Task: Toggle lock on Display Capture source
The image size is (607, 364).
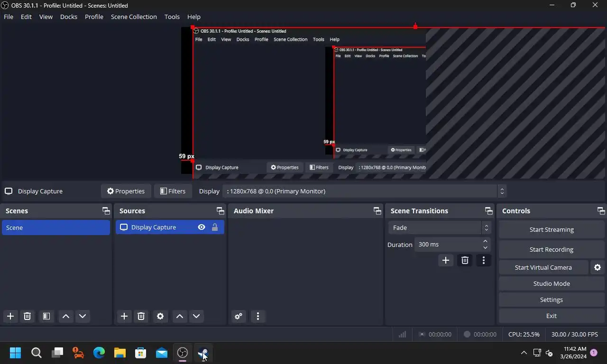Action: [215, 227]
